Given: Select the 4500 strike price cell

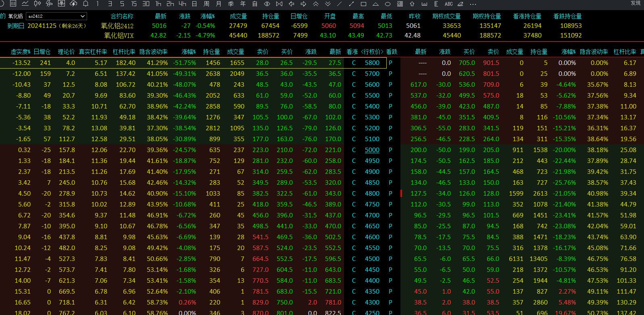Looking at the screenshot, I should pyautogui.click(x=372, y=259).
